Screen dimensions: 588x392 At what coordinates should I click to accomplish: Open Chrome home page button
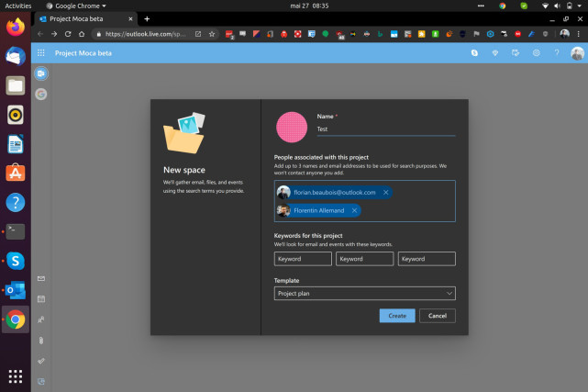82,34
